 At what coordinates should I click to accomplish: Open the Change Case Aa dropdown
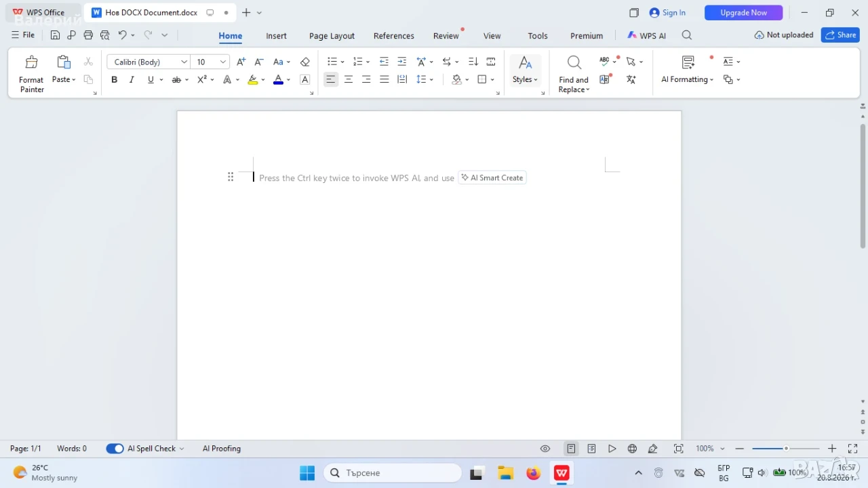tap(281, 62)
